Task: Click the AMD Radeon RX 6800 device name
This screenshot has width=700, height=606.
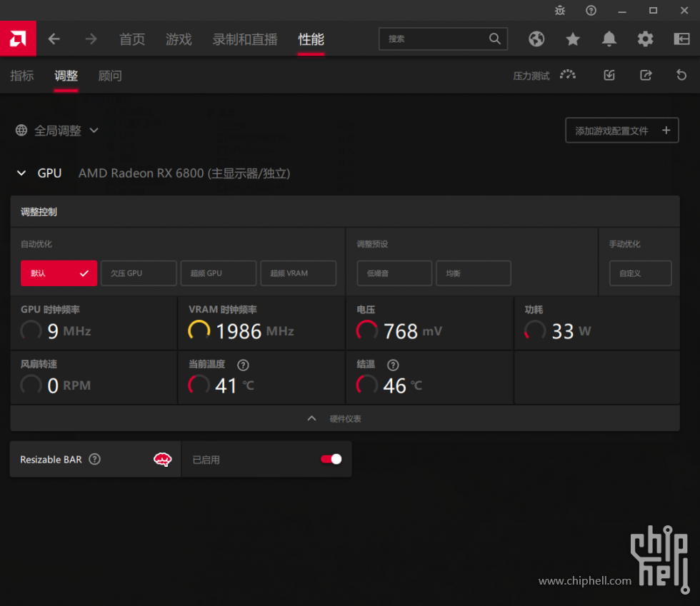Action: click(x=184, y=173)
